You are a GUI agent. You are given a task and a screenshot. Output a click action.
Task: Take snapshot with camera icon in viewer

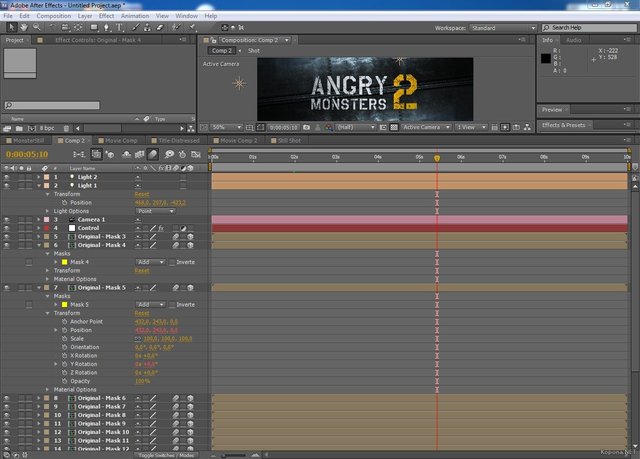tap(307, 128)
